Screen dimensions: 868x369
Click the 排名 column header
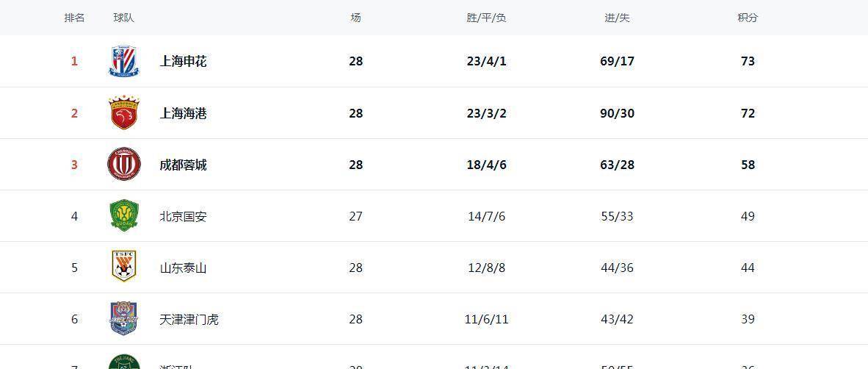click(x=74, y=18)
